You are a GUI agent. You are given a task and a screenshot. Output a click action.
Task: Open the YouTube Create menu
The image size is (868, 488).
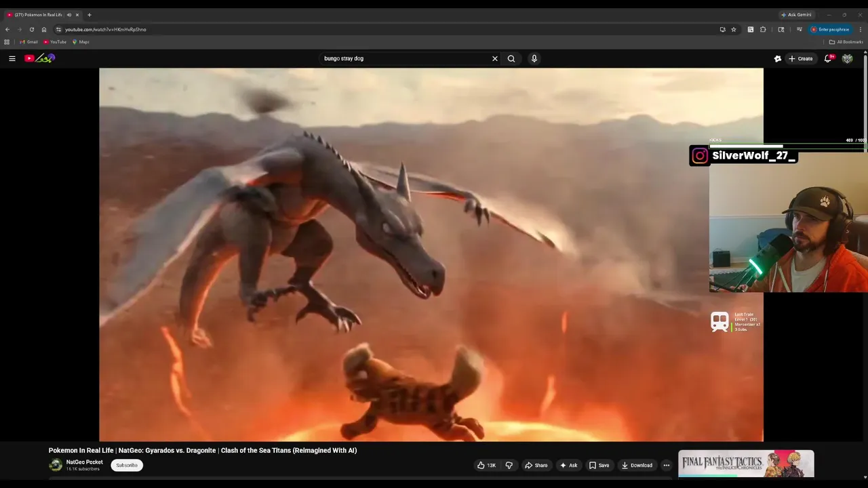tap(800, 58)
